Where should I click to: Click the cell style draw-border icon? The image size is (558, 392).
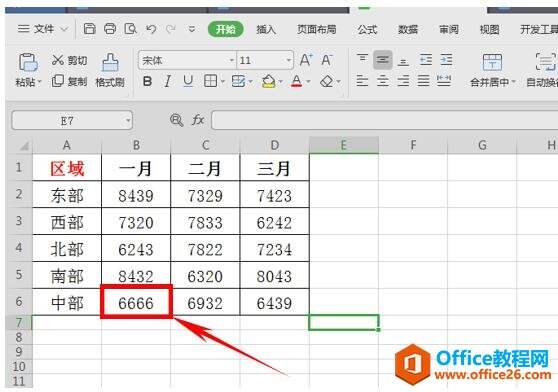click(x=238, y=81)
